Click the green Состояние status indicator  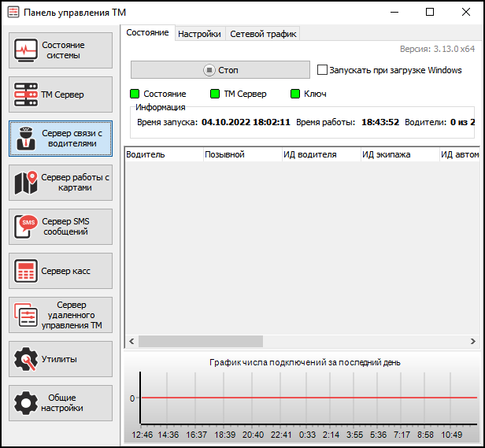[x=135, y=94]
